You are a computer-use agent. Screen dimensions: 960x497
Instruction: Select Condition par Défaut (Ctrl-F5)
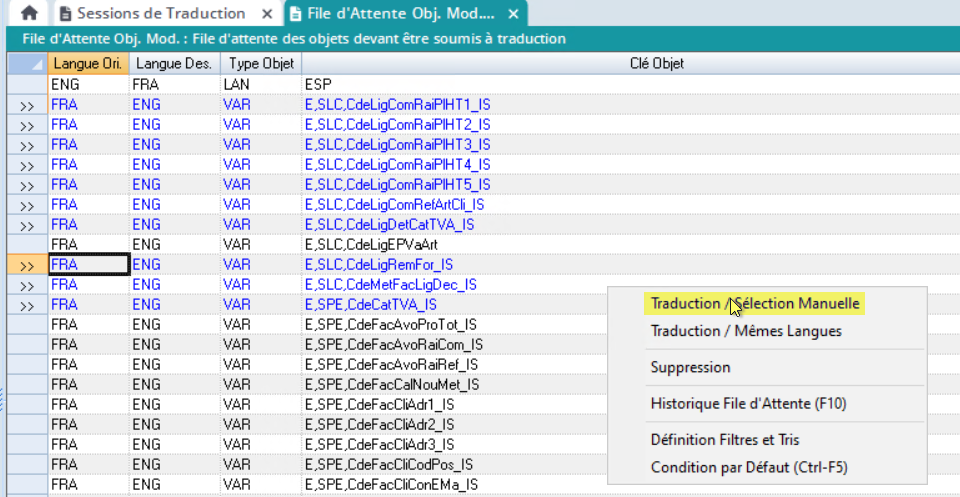tap(749, 467)
